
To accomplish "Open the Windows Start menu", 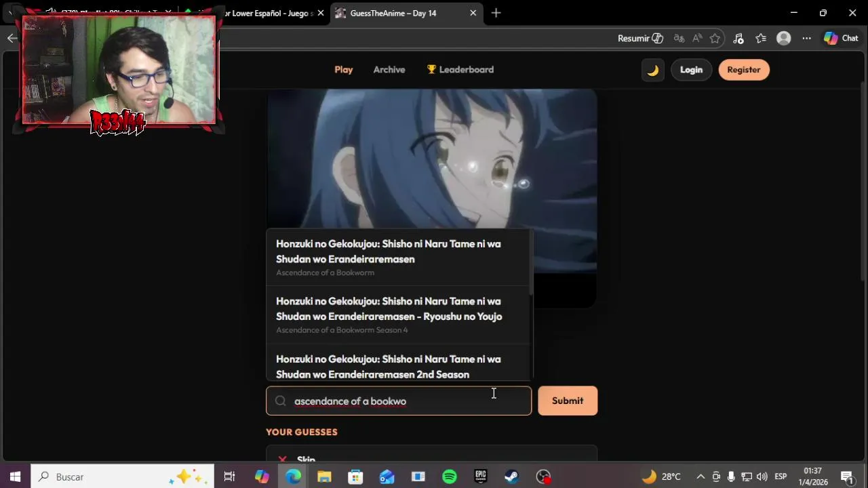I will coord(15,476).
